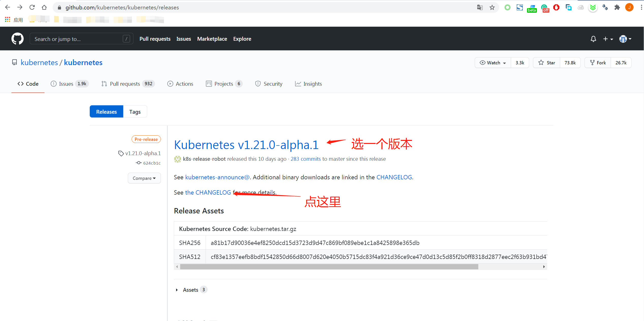Image resolution: width=644 pixels, height=321 pixels.
Task: Open the user avatar menu
Action: coord(625,39)
